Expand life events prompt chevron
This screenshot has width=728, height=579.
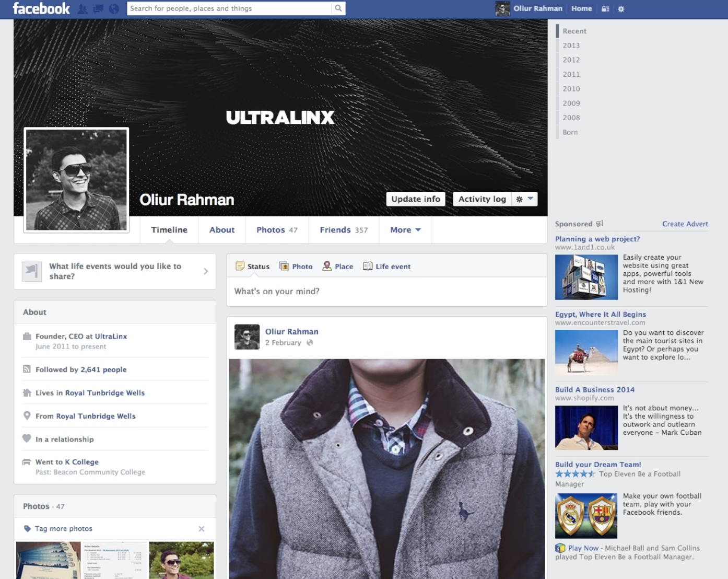[x=206, y=271]
